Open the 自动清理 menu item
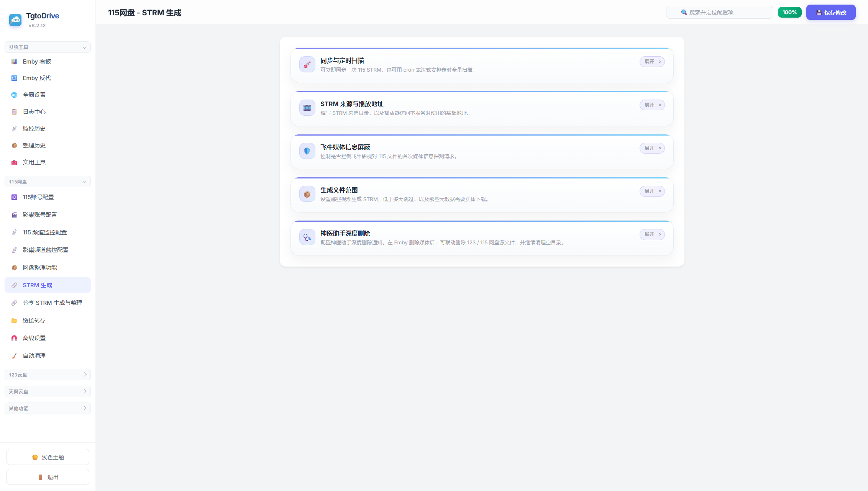The width and height of the screenshot is (868, 491). (48, 356)
